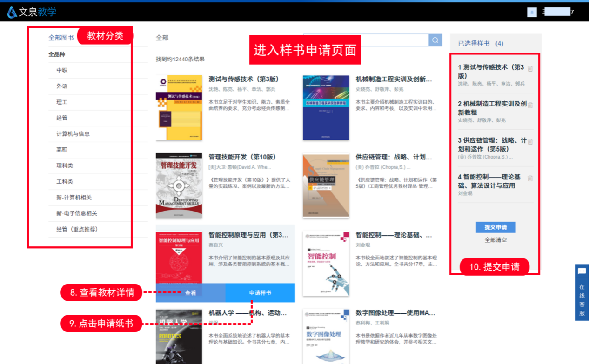This screenshot has height=364, width=589.
Task: Select the 中职 category
Action: [62, 71]
